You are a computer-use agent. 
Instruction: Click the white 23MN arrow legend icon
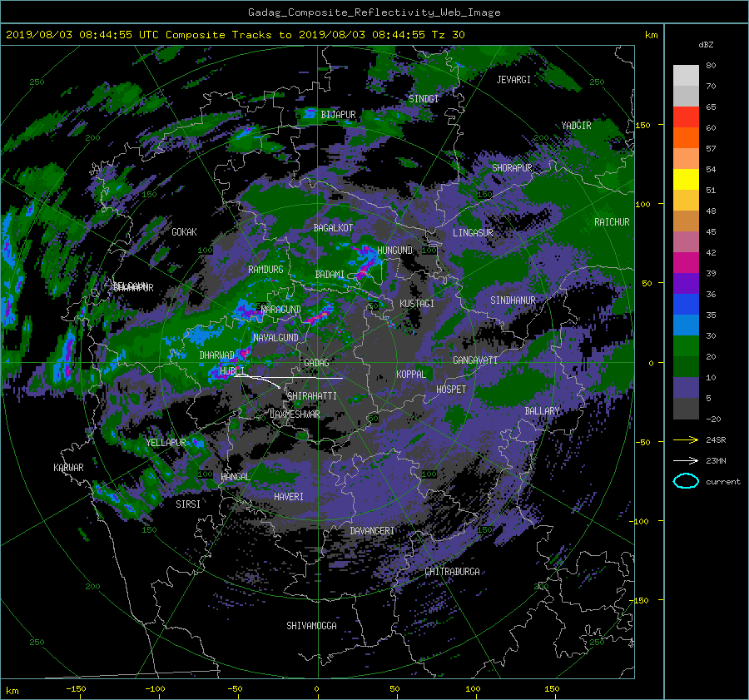click(x=686, y=460)
